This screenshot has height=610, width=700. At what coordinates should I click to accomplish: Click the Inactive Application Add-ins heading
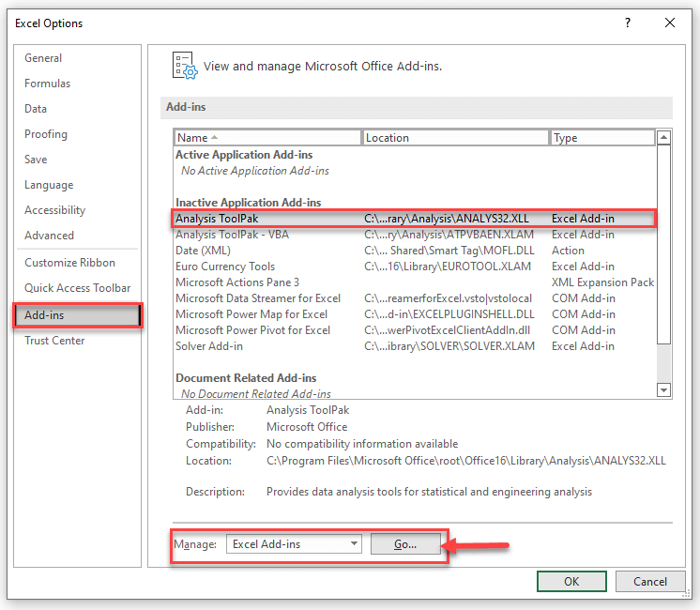[x=249, y=203]
